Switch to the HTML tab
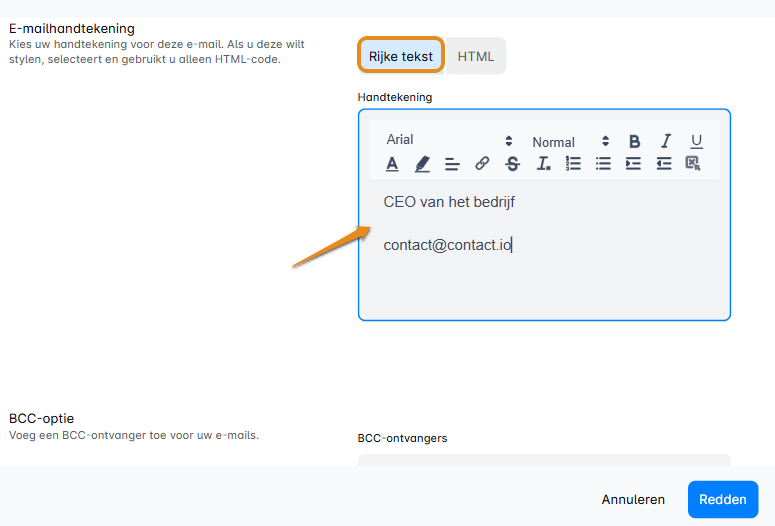Image resolution: width=775 pixels, height=526 pixels. (x=476, y=56)
